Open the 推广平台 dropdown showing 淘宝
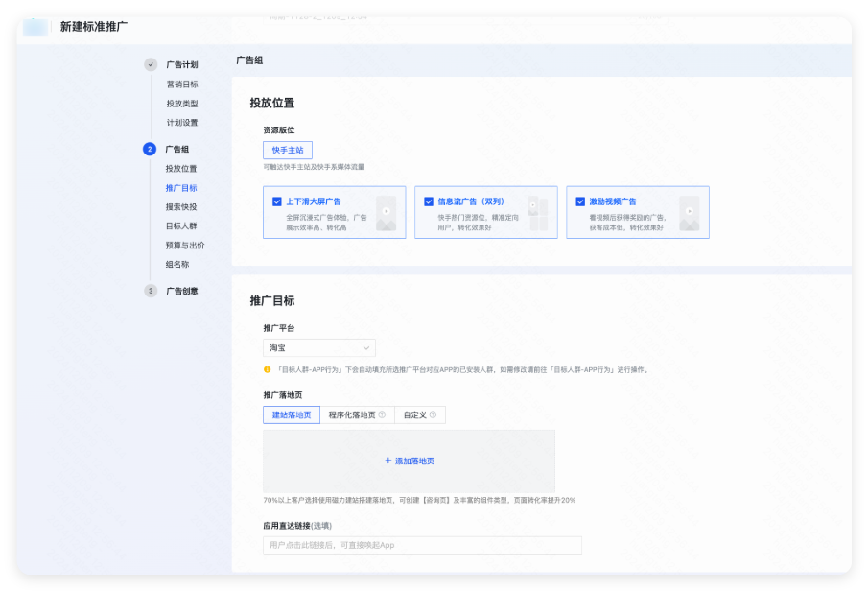 tap(319, 348)
